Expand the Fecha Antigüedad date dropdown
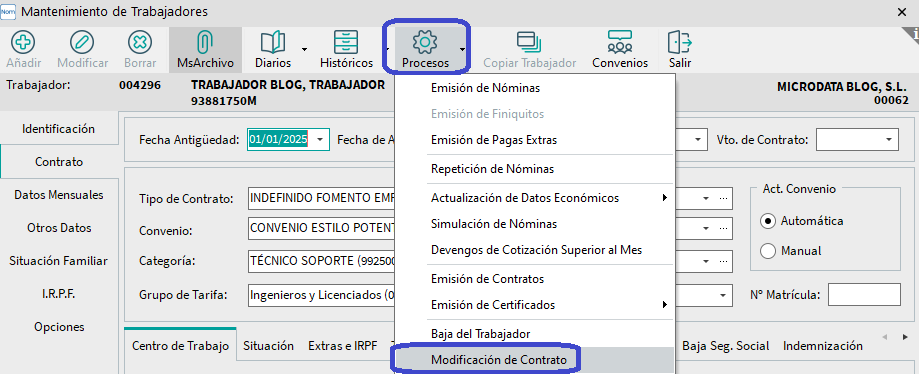Screen dimensions: 919x374 pyautogui.click(x=319, y=140)
